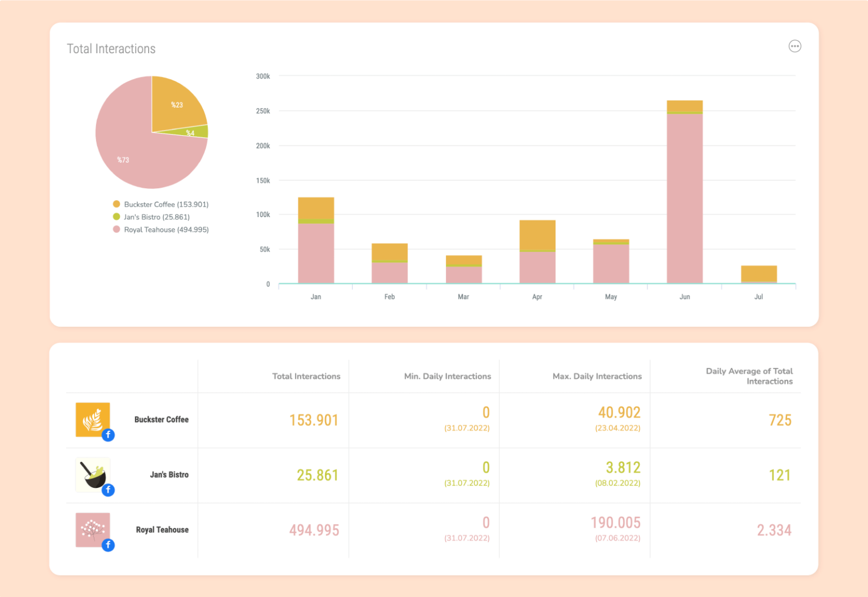Click the Buckster Coffee profile icon
The width and height of the screenshot is (868, 597).
[x=93, y=419]
